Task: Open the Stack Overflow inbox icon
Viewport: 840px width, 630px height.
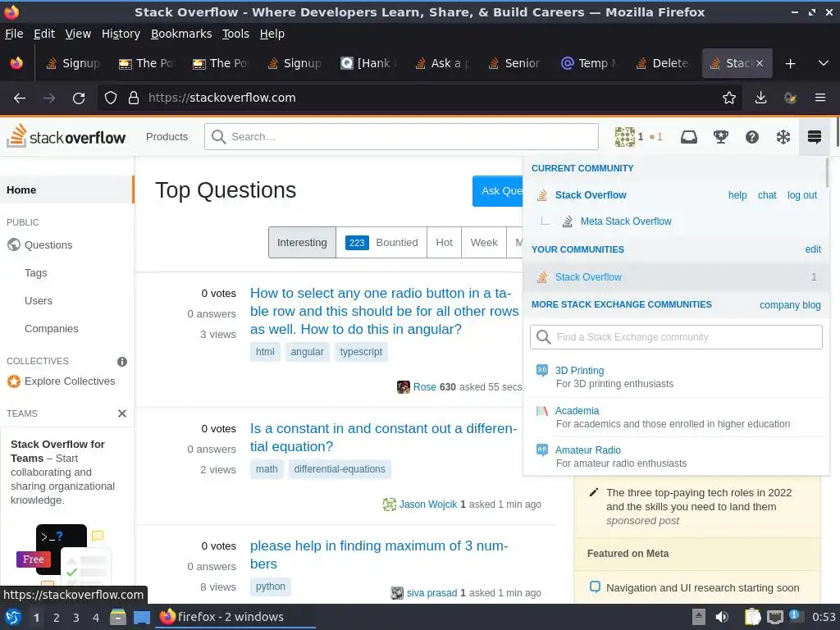Action: (689, 137)
